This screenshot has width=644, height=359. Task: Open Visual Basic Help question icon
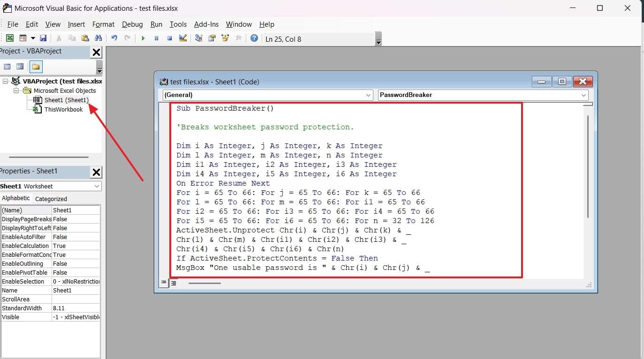coord(254,38)
